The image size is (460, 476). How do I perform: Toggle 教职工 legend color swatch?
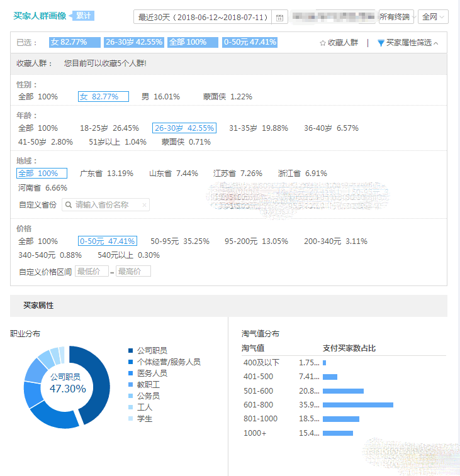coord(131,385)
